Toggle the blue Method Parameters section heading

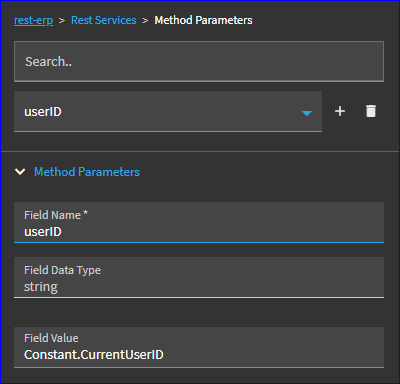coord(87,172)
